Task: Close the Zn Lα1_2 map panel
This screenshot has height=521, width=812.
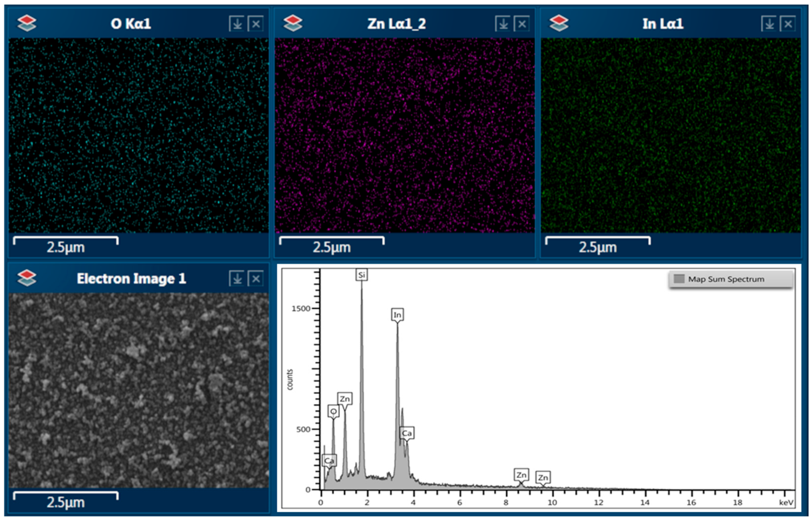Action: click(x=522, y=24)
